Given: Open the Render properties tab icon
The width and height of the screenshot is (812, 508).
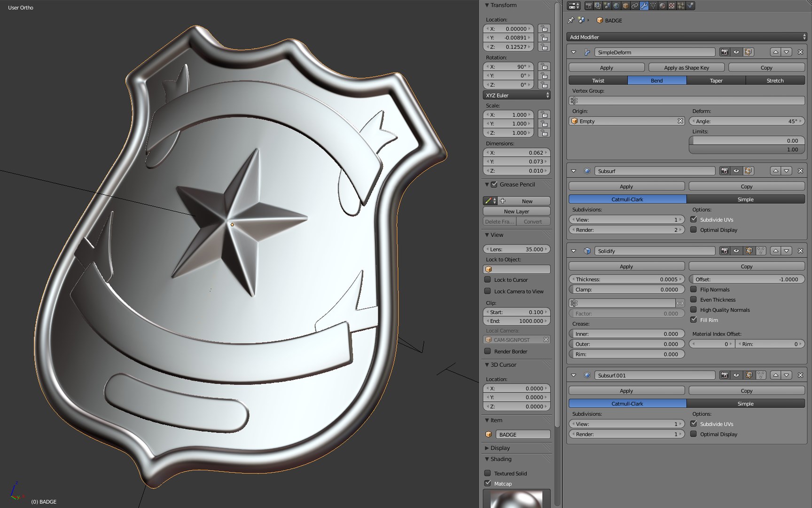Looking at the screenshot, I should 589,6.
